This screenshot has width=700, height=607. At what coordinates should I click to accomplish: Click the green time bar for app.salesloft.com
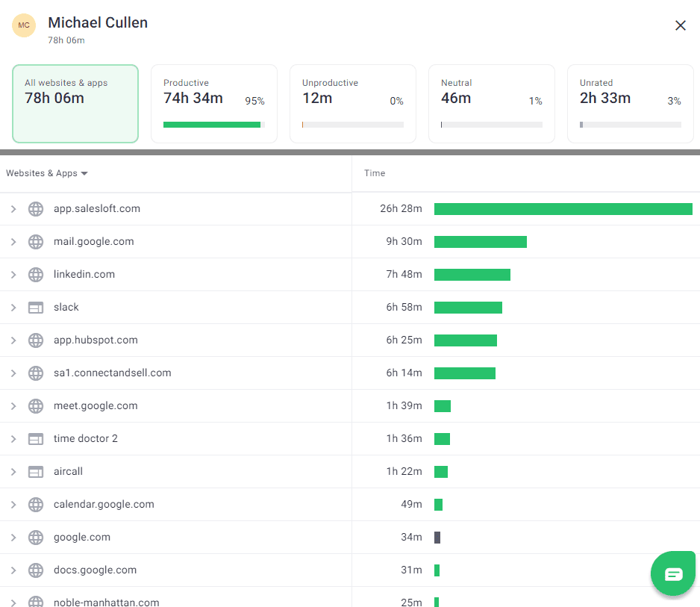coord(563,209)
